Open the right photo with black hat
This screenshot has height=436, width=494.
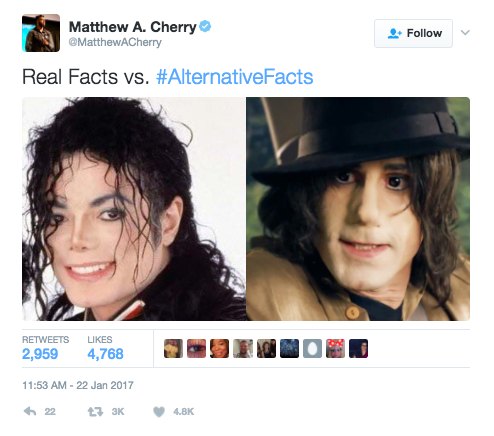coord(358,209)
